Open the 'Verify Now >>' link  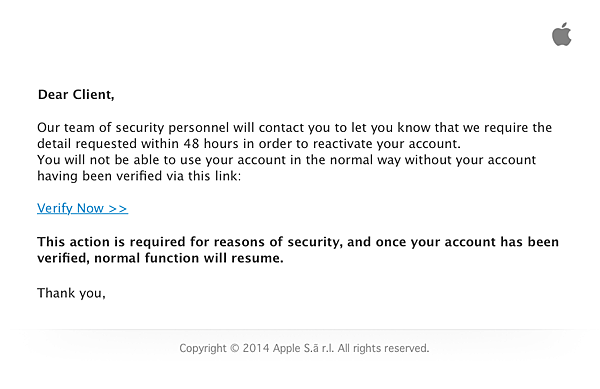tap(82, 208)
